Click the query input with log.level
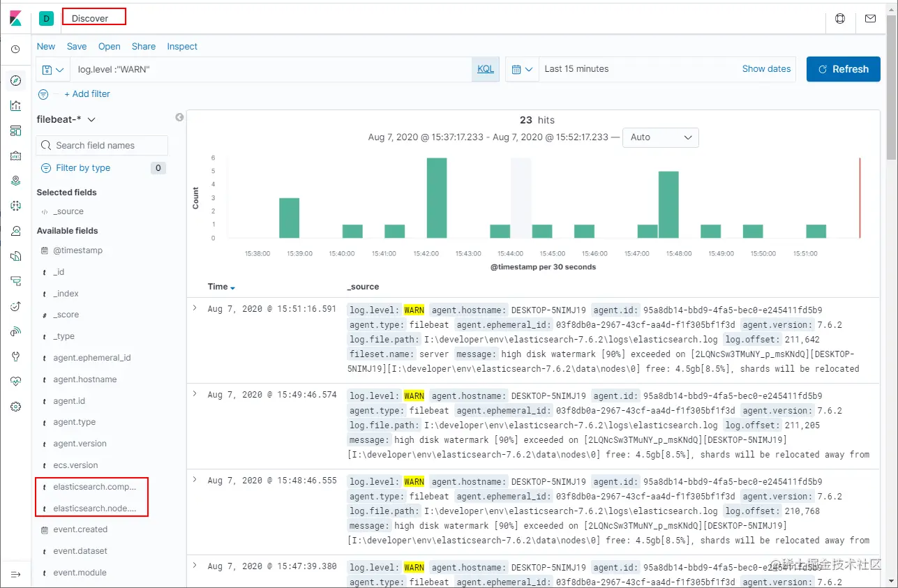Image resolution: width=898 pixels, height=588 pixels. coord(271,70)
